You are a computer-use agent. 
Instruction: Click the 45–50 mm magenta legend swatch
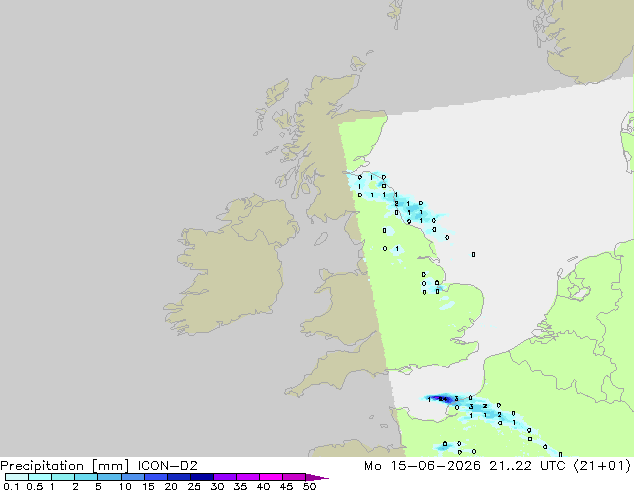point(294,477)
